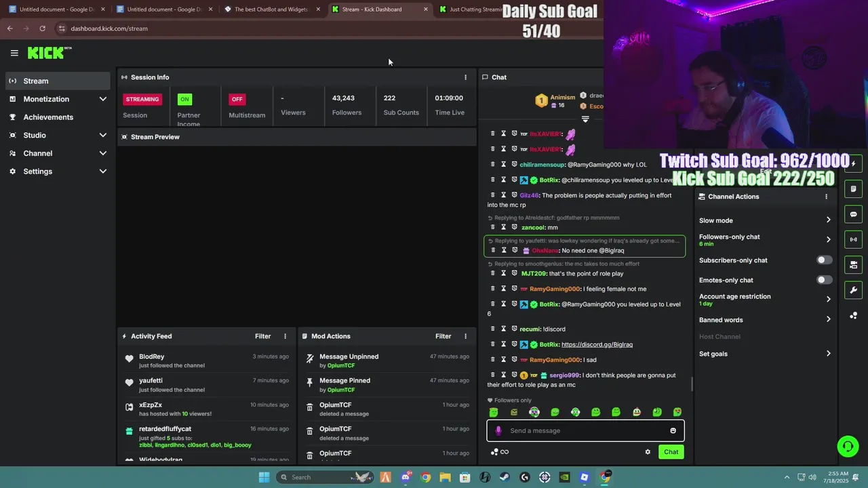Open Mod Actions Filter

pyautogui.click(x=443, y=336)
